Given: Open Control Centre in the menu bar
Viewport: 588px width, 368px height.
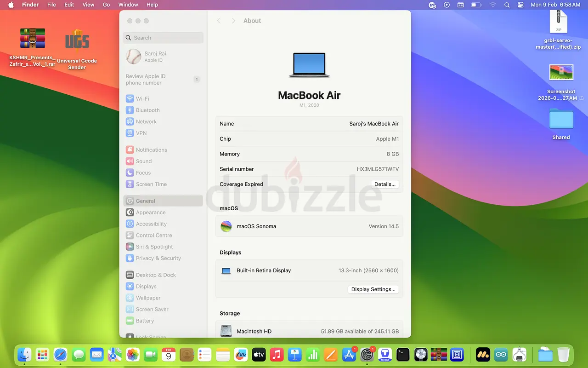Looking at the screenshot, I should coord(520,5).
